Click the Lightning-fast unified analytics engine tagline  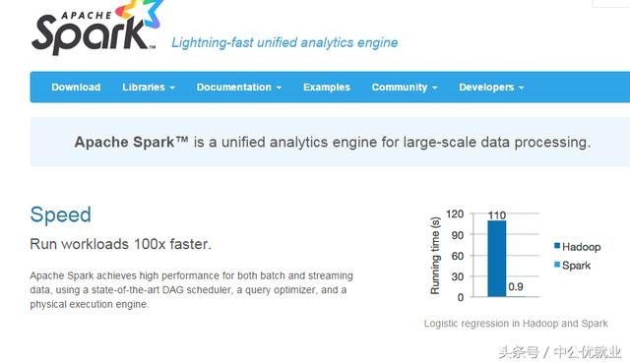coord(284,42)
